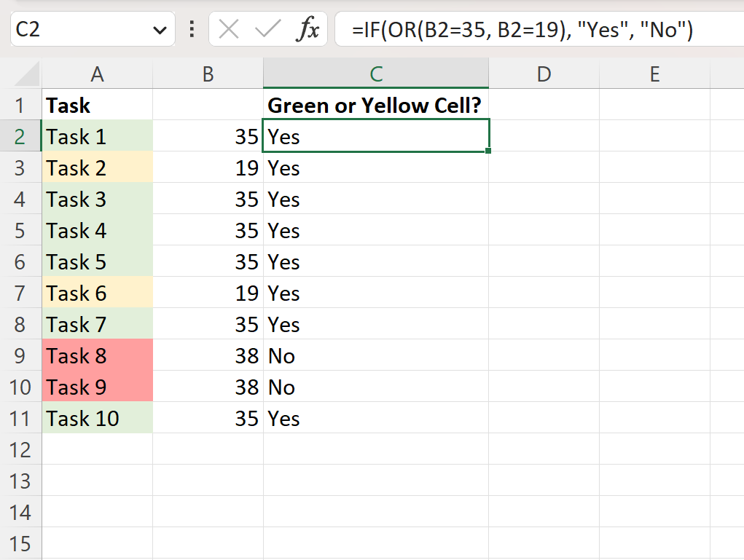Select green cell 'Task 1'

click(x=97, y=136)
